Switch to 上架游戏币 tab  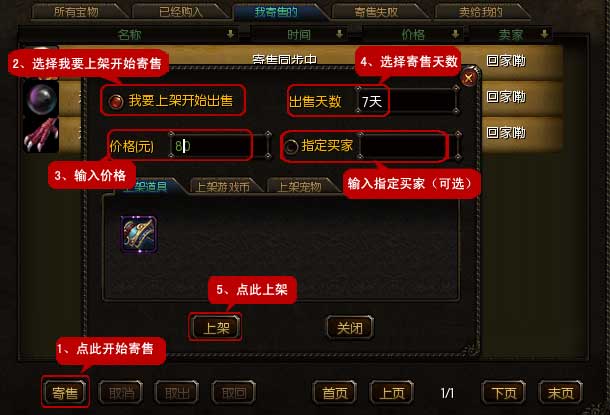point(223,187)
